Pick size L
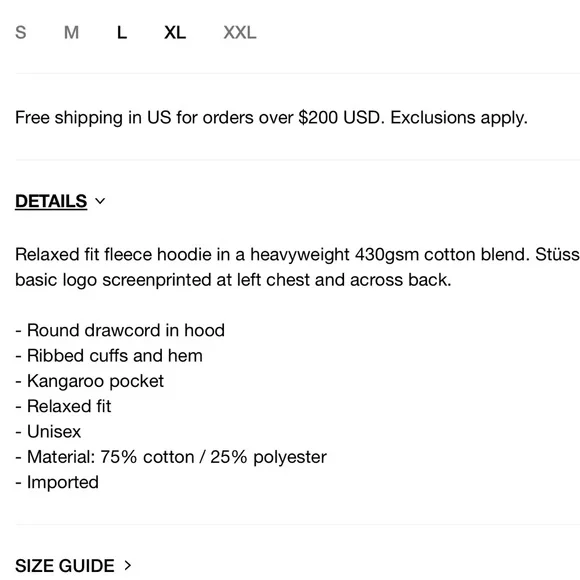 pyautogui.click(x=122, y=33)
